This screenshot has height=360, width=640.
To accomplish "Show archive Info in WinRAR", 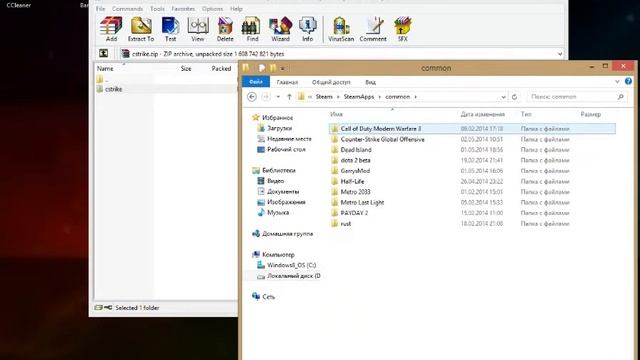I will coord(307,29).
